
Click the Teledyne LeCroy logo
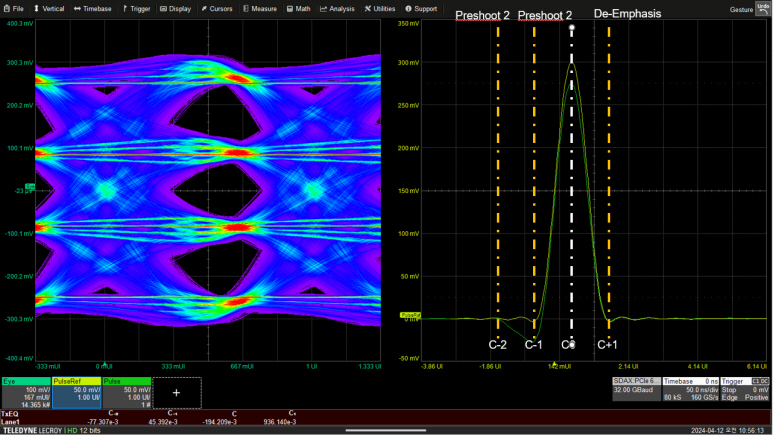(x=32, y=431)
